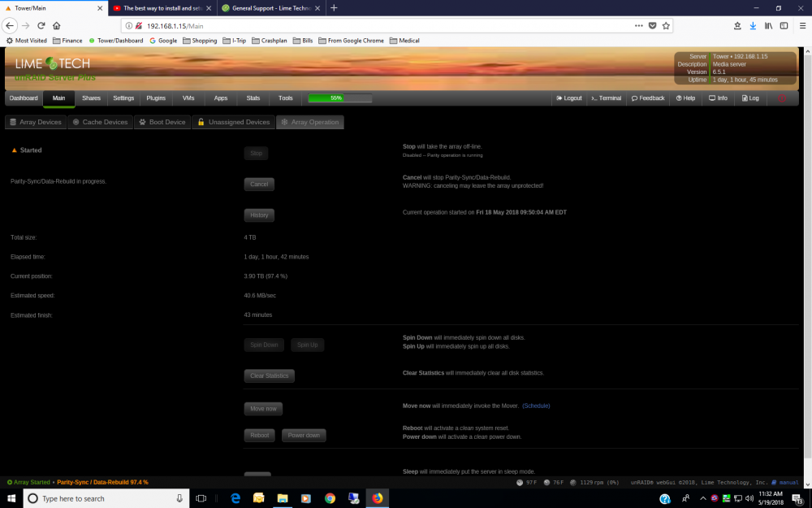Image resolution: width=812 pixels, height=508 pixels.
Task: Open mover Schedule link
Action: (536, 406)
